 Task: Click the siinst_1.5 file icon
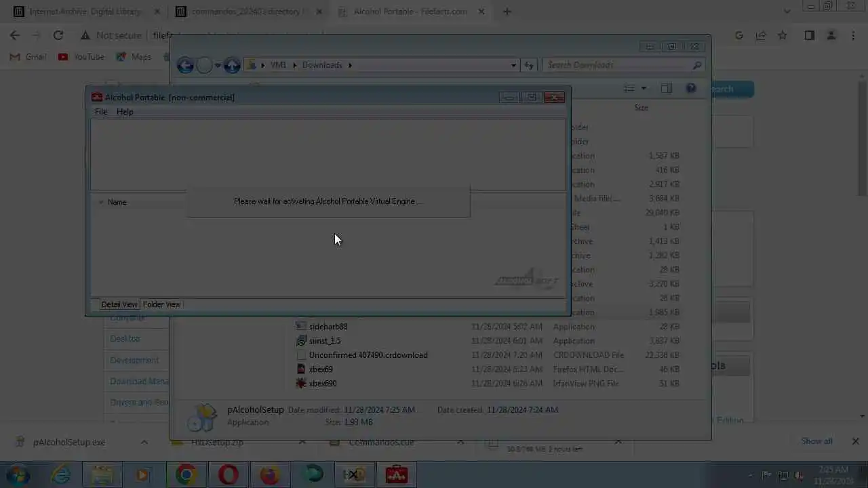pyautogui.click(x=301, y=341)
